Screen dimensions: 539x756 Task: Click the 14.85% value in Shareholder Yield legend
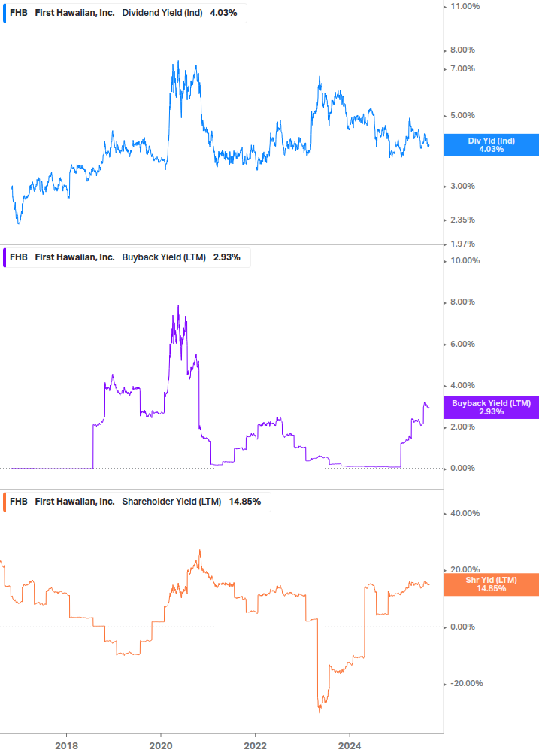(245, 502)
